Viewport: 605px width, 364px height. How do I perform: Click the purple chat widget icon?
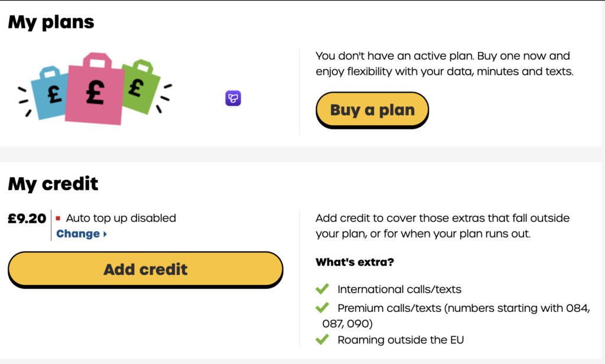[x=233, y=98]
